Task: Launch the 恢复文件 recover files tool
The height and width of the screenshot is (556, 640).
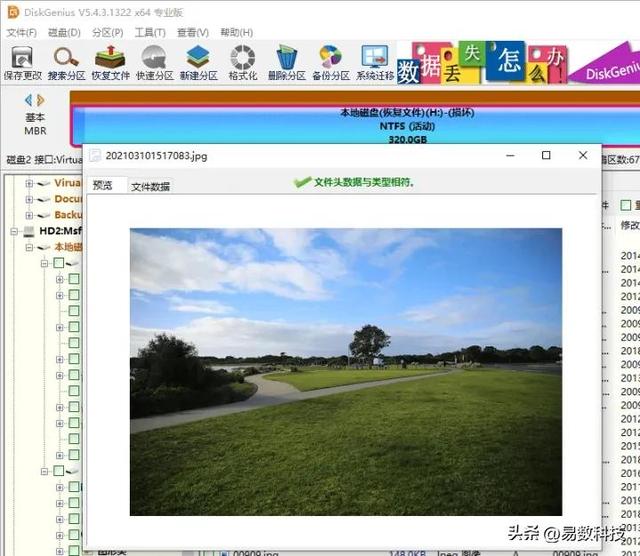Action: click(x=110, y=62)
